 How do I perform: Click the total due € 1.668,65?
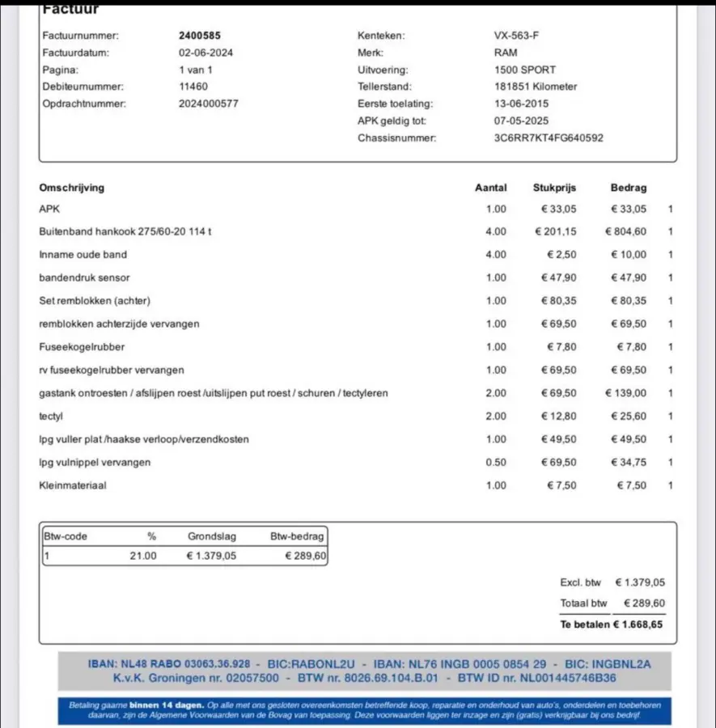(638, 625)
